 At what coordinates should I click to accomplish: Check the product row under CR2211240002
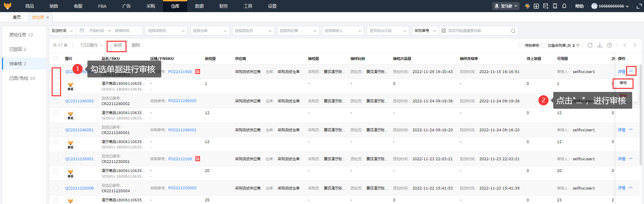[56, 113]
